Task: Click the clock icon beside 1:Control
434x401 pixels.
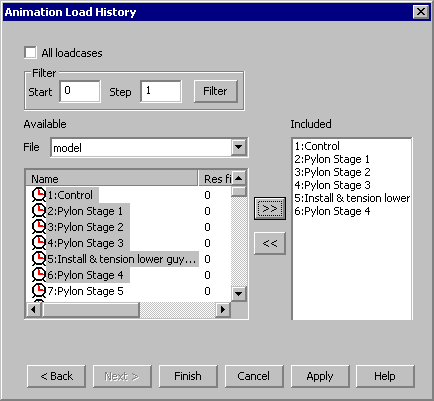Action: pos(39,195)
